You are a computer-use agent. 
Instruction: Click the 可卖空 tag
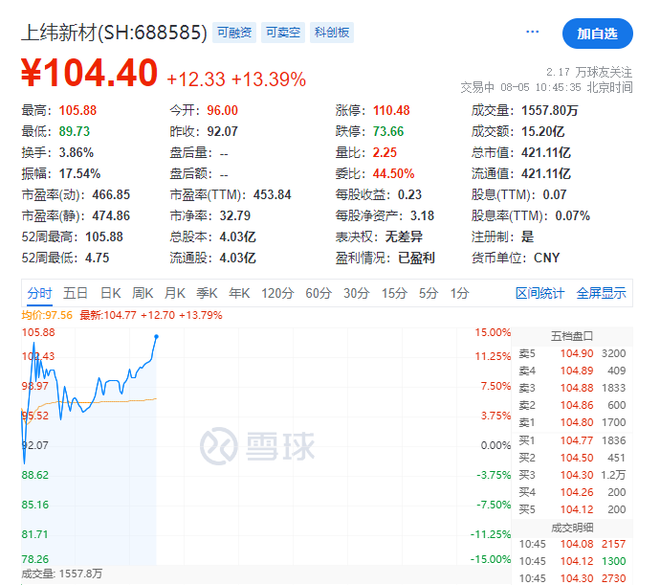282,33
